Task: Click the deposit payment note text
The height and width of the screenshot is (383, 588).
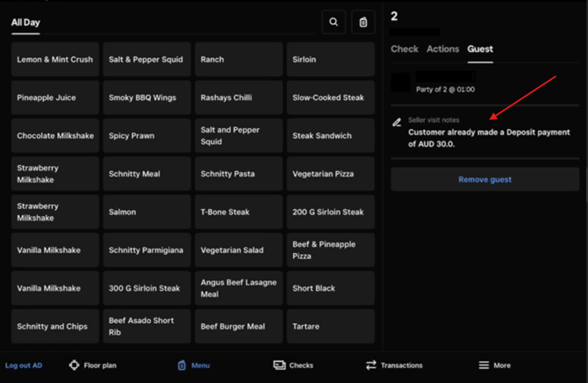Action: 477,137
